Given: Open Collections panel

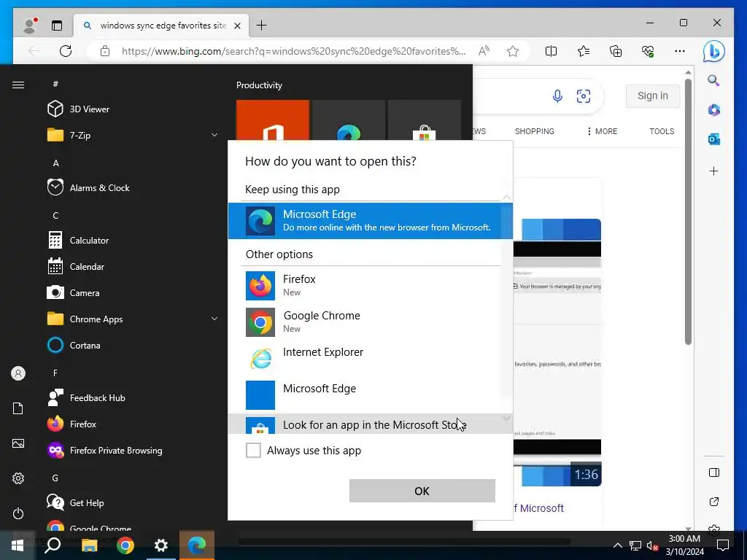Looking at the screenshot, I should [x=616, y=51].
